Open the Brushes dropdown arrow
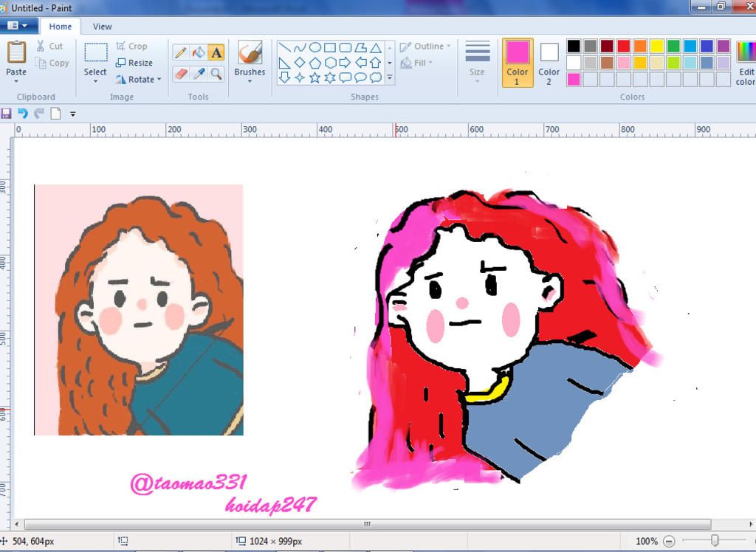756x552 pixels. coord(250,81)
